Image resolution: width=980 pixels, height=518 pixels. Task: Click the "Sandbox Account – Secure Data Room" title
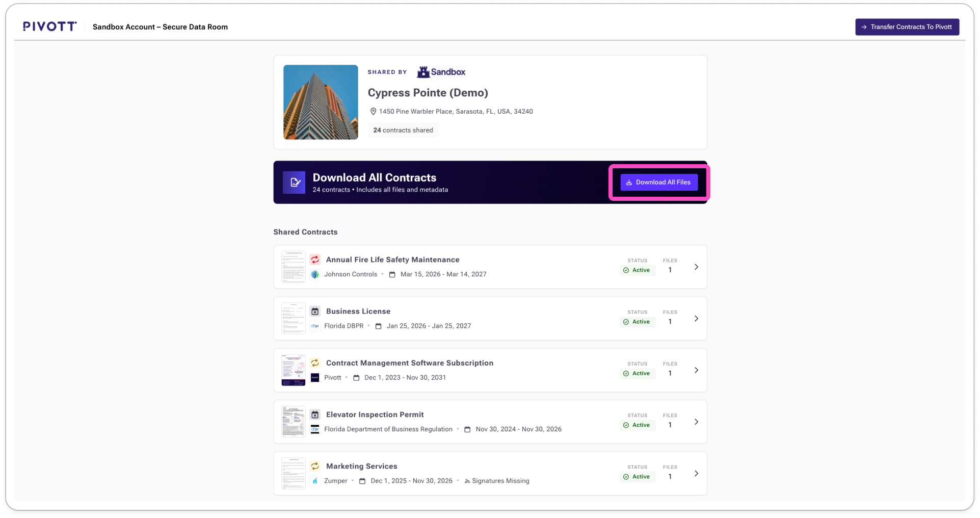pyautogui.click(x=160, y=27)
